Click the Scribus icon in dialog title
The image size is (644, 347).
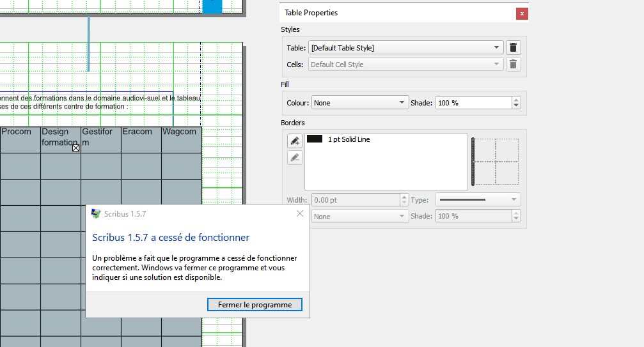[96, 214]
